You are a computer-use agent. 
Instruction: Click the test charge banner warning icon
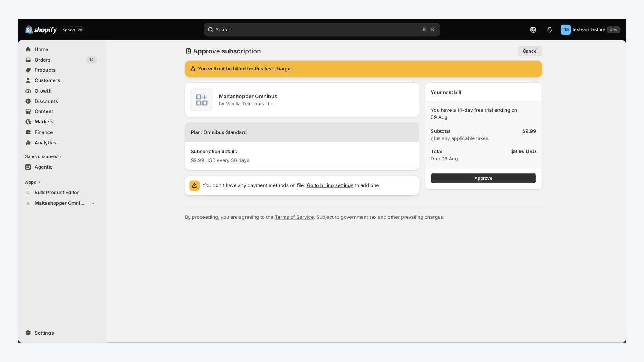coord(193,69)
